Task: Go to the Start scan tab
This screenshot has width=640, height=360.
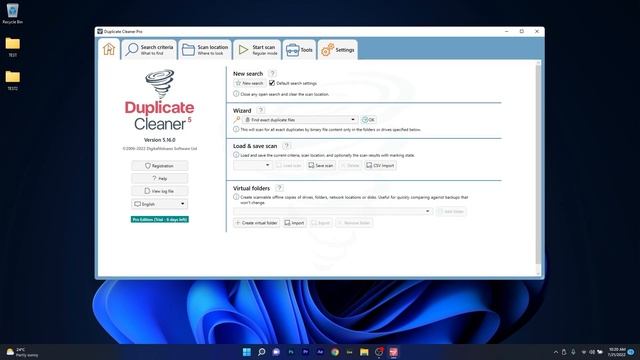Action: (258, 50)
